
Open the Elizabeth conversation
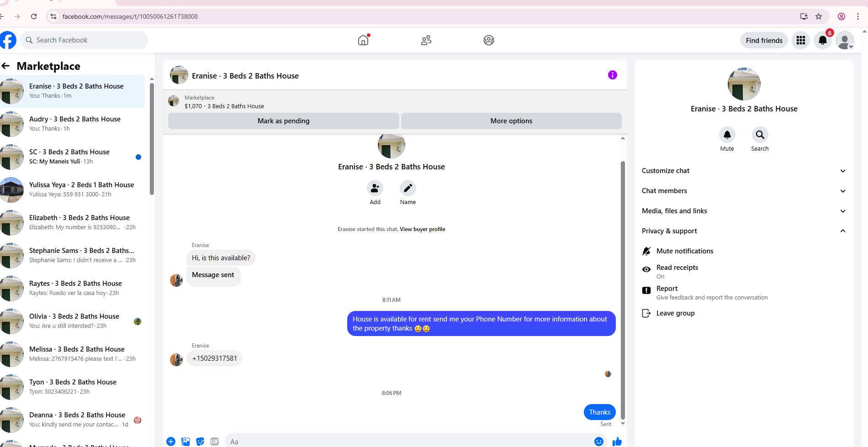click(72, 223)
